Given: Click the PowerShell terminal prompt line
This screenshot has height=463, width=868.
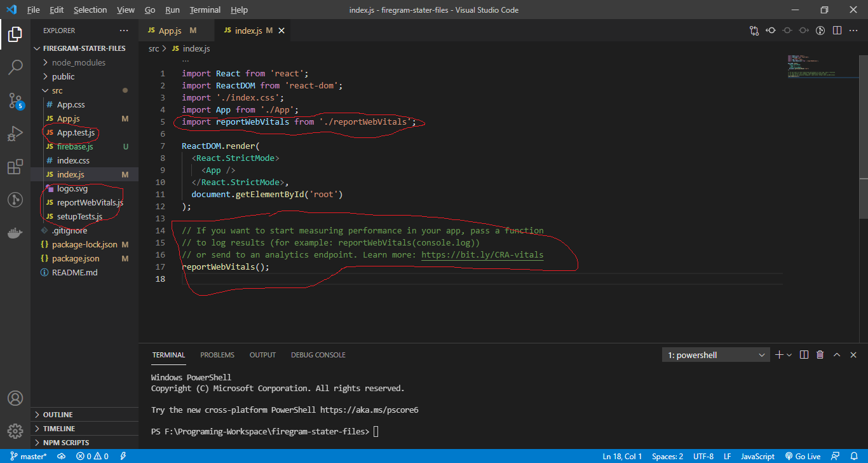Looking at the screenshot, I should 264,431.
